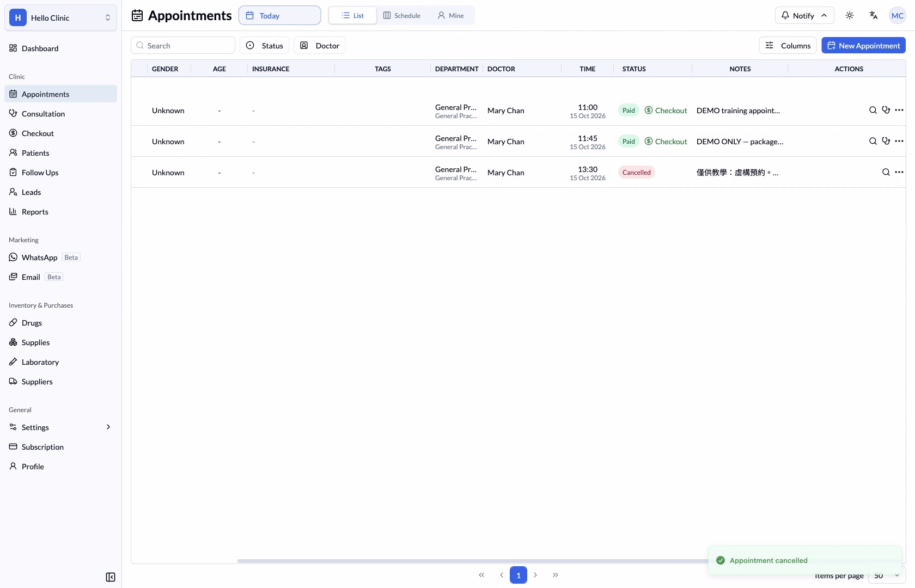Expand the Notify dropdown
This screenshot has width=915, height=588.
tap(804, 15)
